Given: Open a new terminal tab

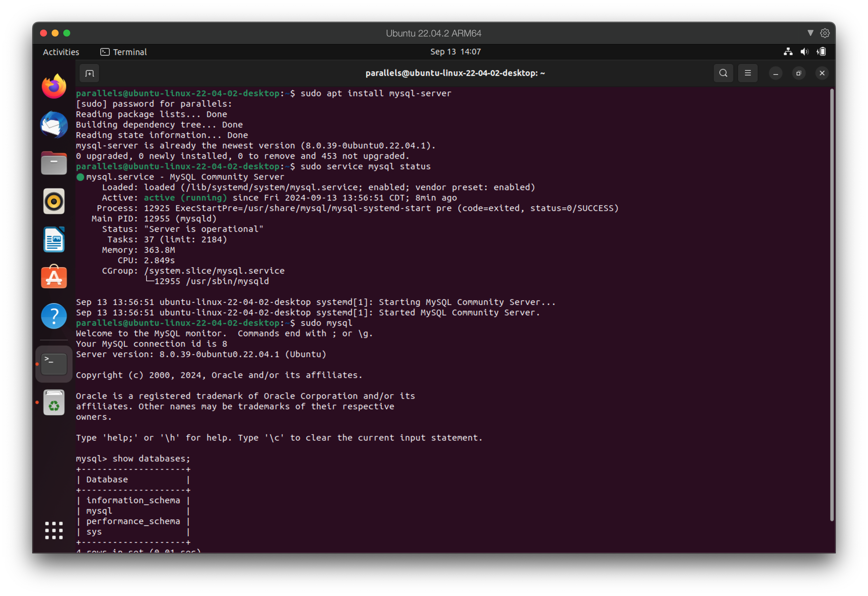Looking at the screenshot, I should 89,73.
